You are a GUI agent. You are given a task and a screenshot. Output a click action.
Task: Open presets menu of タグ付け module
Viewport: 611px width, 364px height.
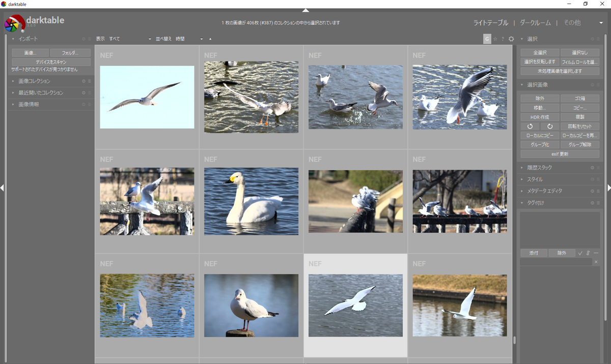(598, 203)
